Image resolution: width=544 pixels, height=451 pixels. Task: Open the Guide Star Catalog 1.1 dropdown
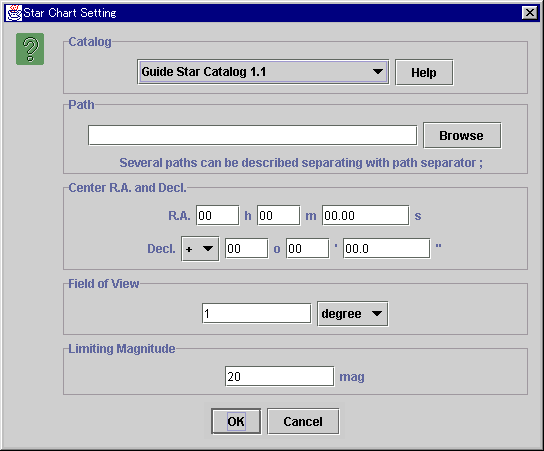(263, 72)
